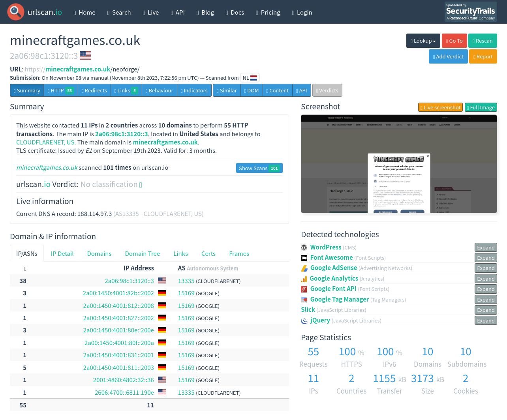Expand Slick library details
This screenshot has width=507, height=420.
point(486,310)
